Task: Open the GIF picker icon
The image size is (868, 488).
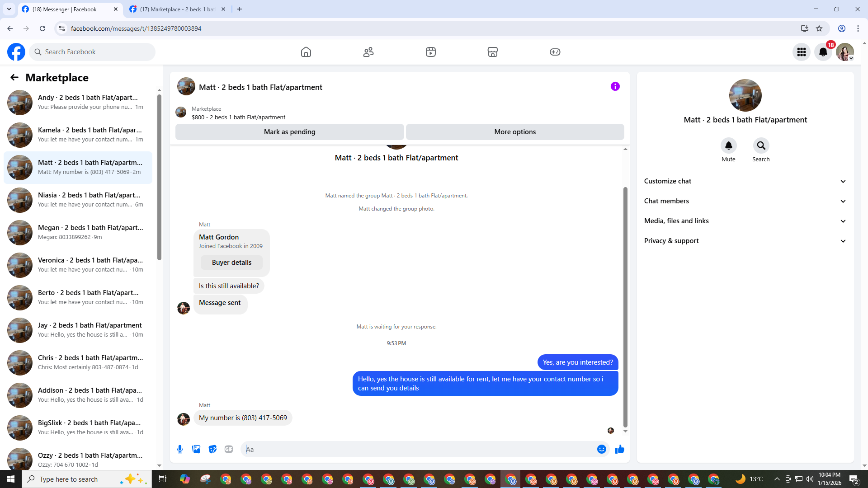Action: coord(229,449)
